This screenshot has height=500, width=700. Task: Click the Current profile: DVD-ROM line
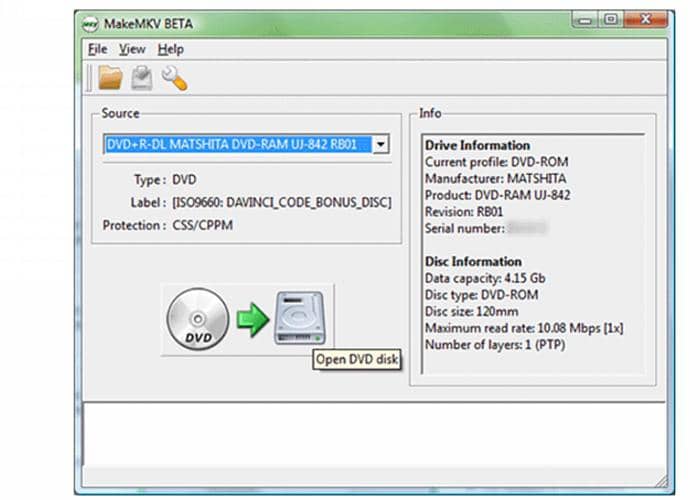click(496, 162)
